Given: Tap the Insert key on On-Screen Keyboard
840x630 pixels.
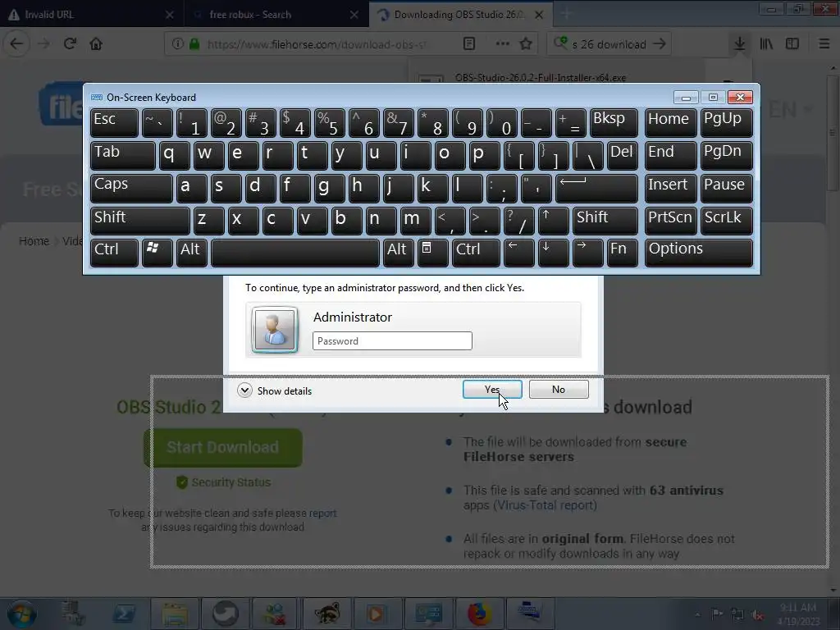Looking at the screenshot, I should [670, 188].
